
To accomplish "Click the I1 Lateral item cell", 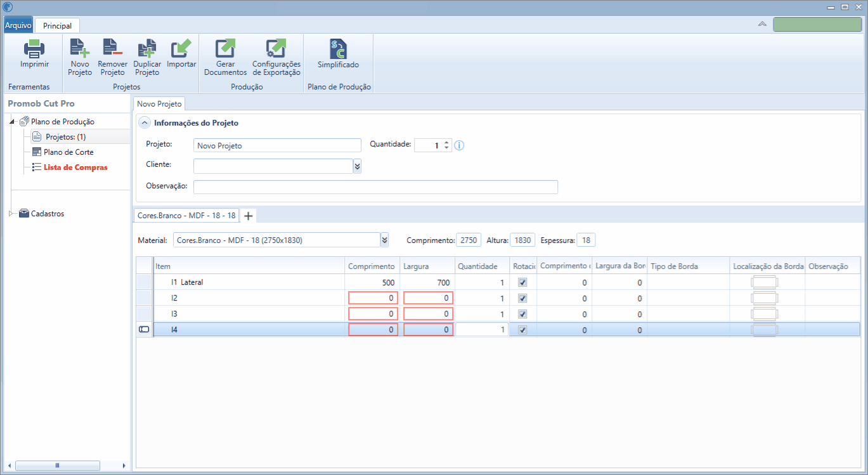I will pyautogui.click(x=249, y=282).
